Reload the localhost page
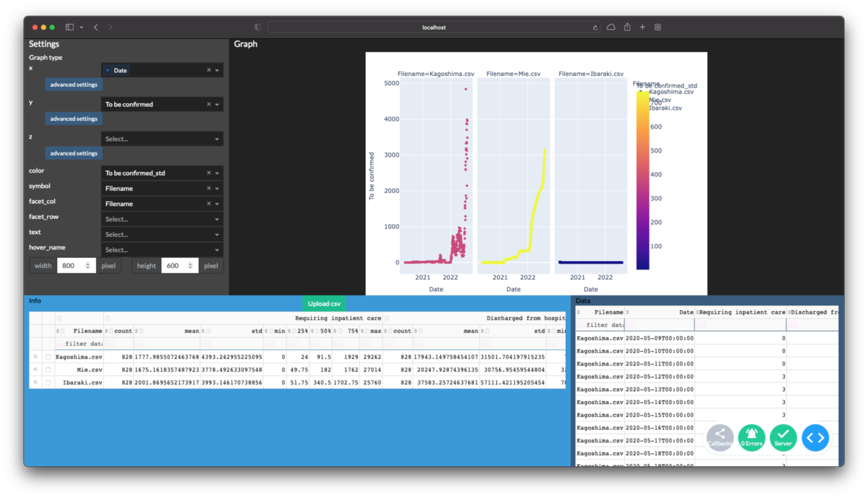This screenshot has height=498, width=868. click(595, 27)
